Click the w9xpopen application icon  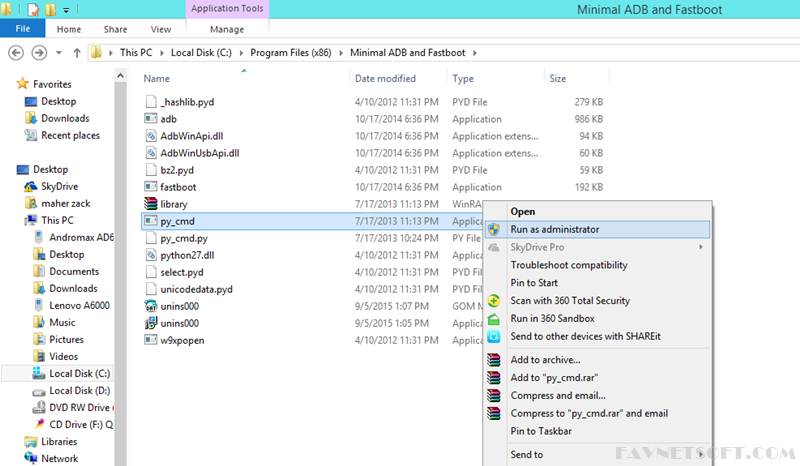151,340
